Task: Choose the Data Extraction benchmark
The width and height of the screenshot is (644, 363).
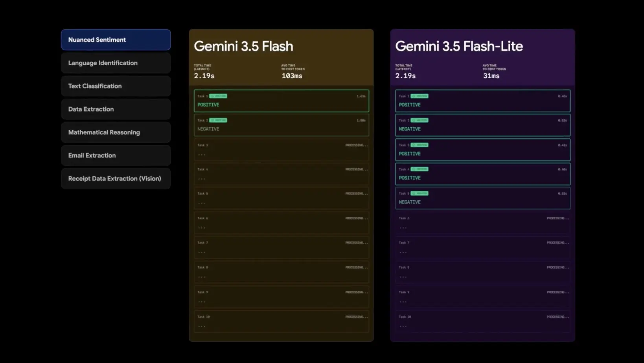Action: pyautogui.click(x=116, y=109)
